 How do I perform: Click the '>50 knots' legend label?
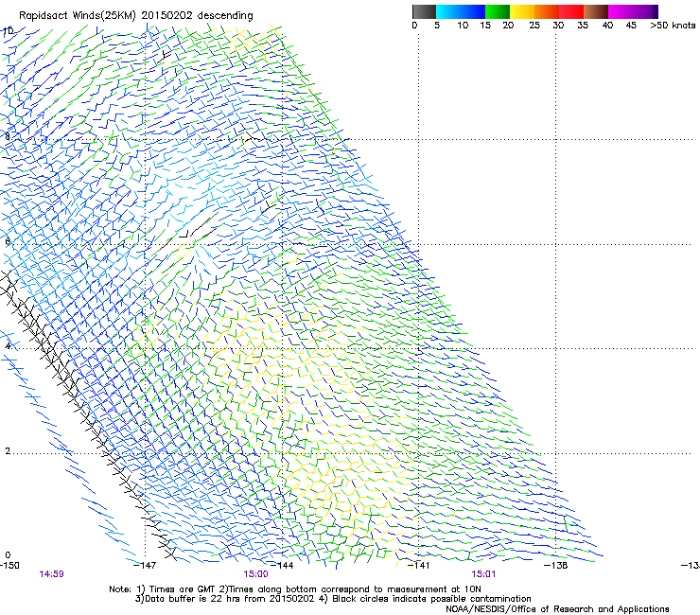tap(673, 26)
